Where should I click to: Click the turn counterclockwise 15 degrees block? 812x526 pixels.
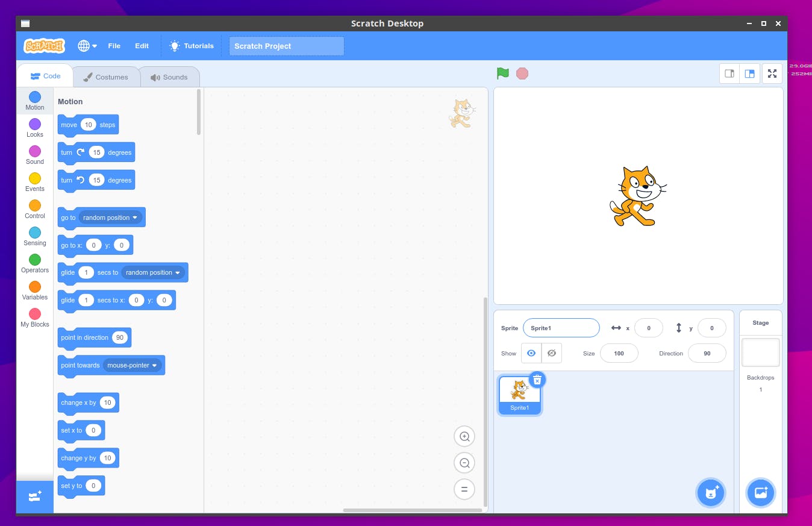(96, 180)
